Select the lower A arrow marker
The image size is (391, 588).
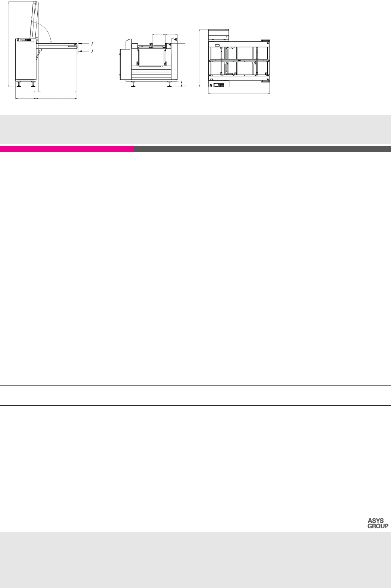[92, 51]
